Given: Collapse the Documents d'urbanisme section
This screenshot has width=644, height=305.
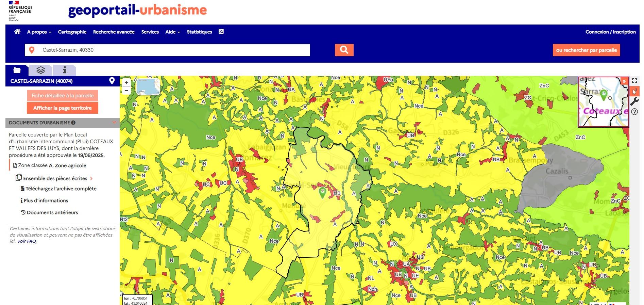Looking at the screenshot, I should (114, 123).
